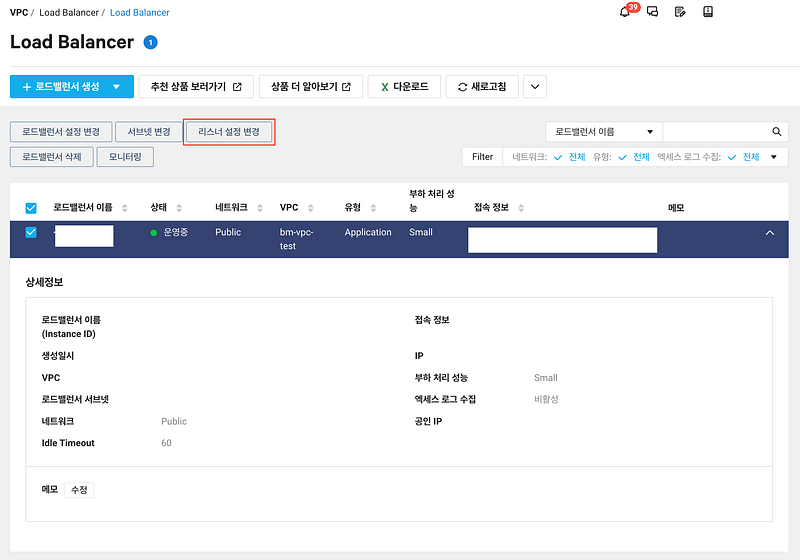The image size is (800, 560).
Task: Open the user guide book icon
Action: click(708, 12)
